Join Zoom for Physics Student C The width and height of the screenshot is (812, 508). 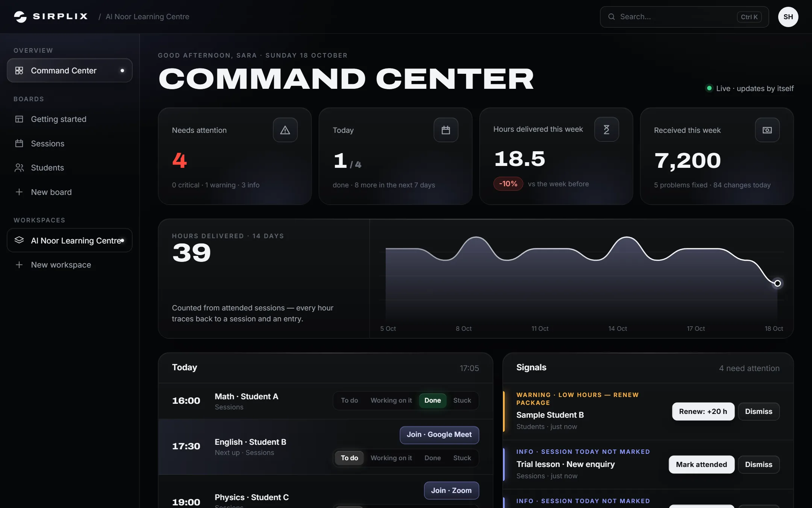[451, 490]
